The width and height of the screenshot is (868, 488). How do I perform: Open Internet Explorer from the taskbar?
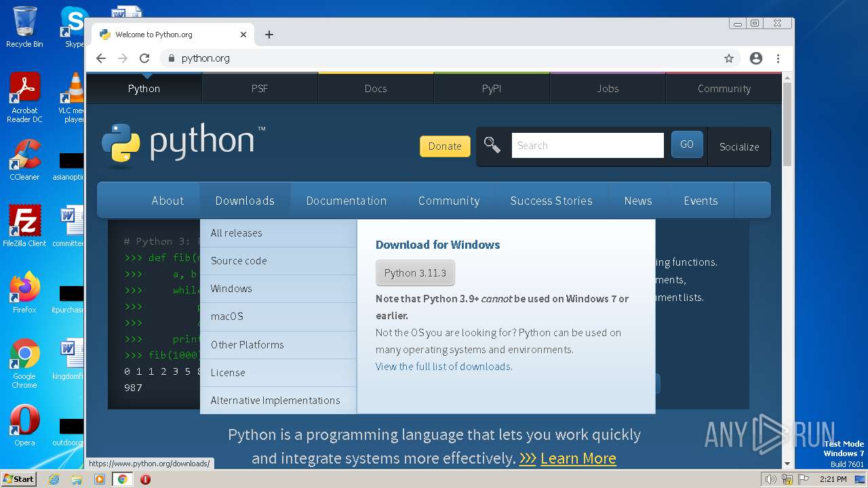point(54,479)
